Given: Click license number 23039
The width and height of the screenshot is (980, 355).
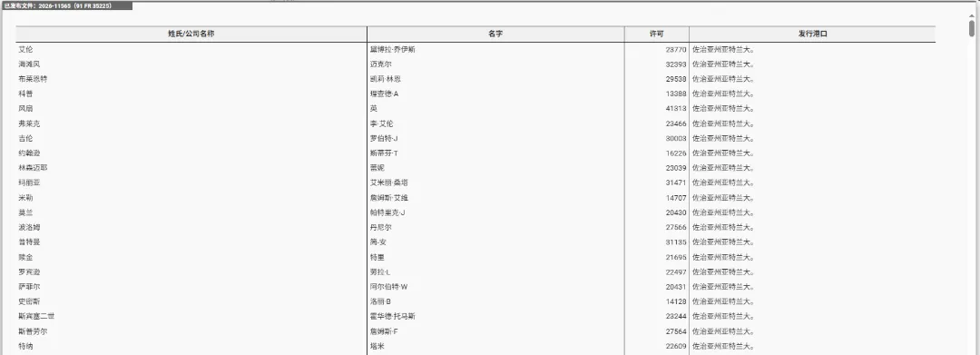Looking at the screenshot, I should pyautogui.click(x=676, y=168).
